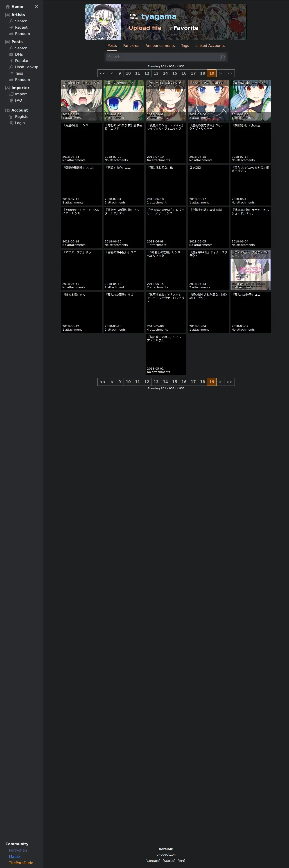Click the Artists Random dice icon
Screen dimensions: 289x868
tap(11, 34)
